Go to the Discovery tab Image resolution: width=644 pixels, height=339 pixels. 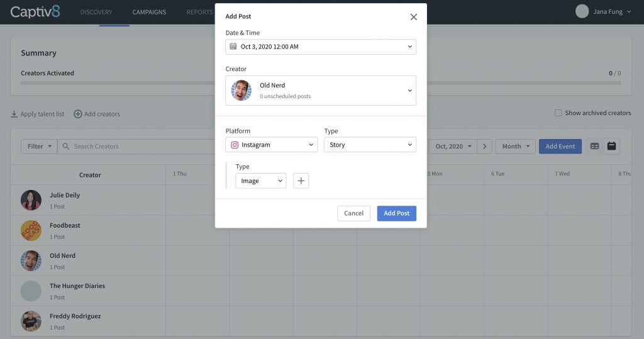[x=96, y=12]
